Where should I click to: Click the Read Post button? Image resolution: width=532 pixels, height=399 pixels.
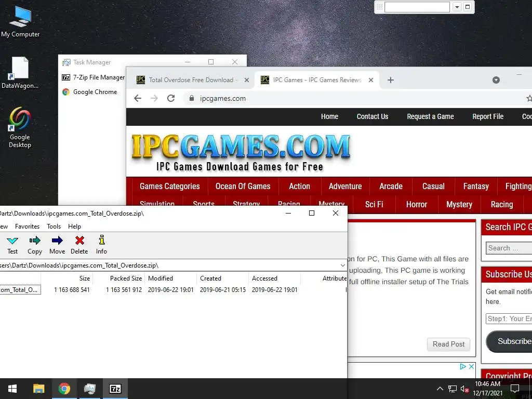[x=448, y=344]
